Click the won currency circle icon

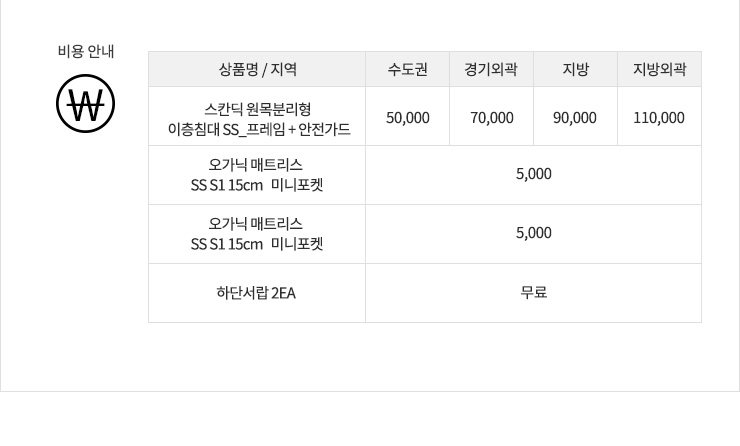(x=85, y=105)
